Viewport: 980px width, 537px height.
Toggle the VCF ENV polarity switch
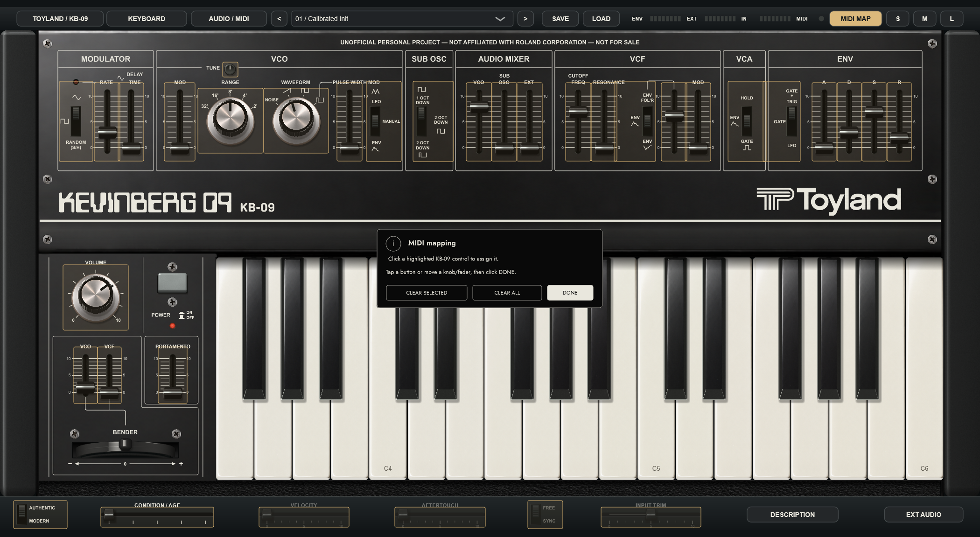(x=647, y=121)
